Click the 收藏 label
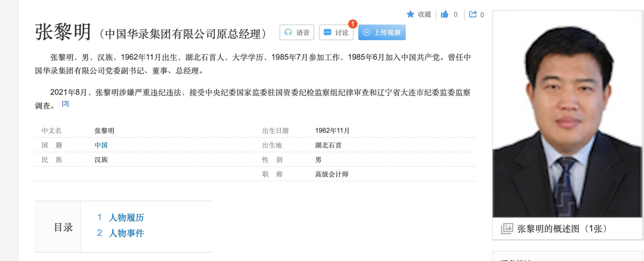Image resolution: width=644 pixels, height=261 pixels. click(424, 14)
